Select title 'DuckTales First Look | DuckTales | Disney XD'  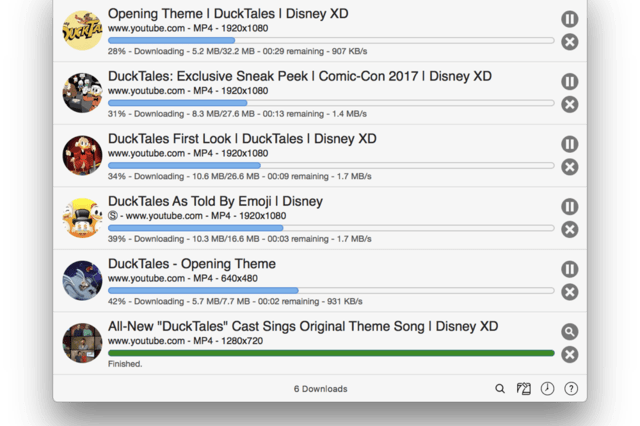242,139
